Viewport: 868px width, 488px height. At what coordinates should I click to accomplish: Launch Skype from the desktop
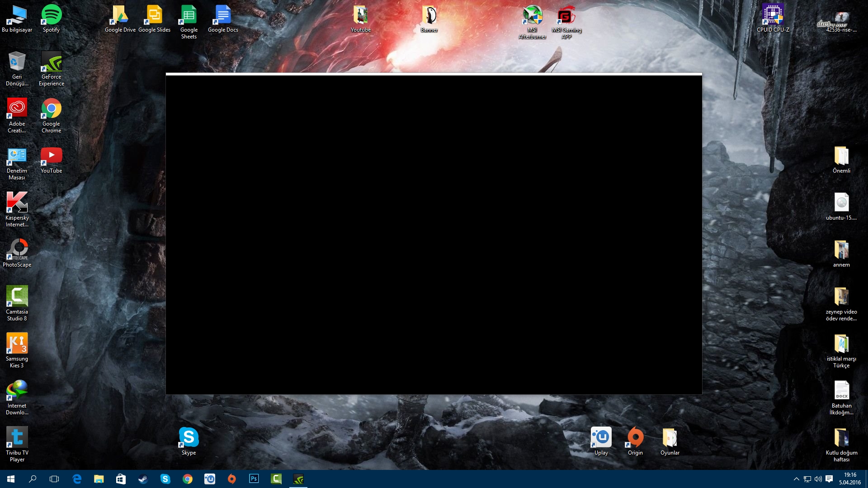pyautogui.click(x=189, y=441)
